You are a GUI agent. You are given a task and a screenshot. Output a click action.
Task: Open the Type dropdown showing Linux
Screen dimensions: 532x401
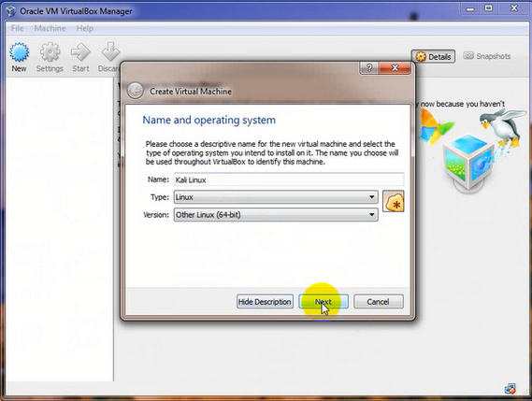[x=276, y=197]
